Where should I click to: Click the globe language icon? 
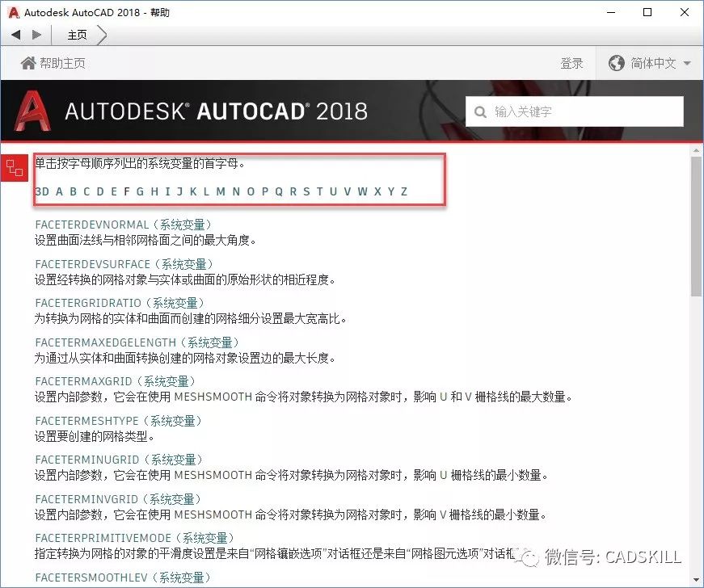pos(617,63)
